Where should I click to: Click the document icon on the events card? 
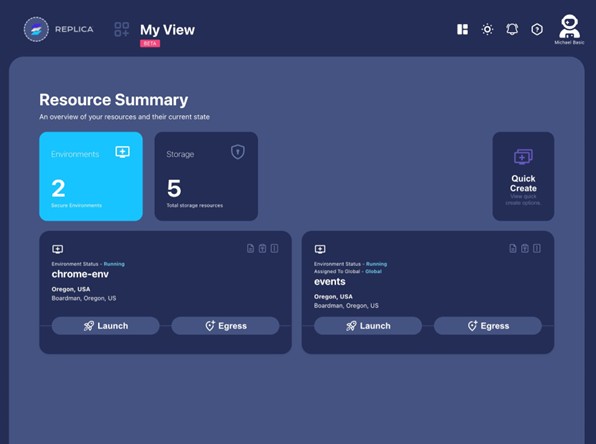pyautogui.click(x=513, y=248)
